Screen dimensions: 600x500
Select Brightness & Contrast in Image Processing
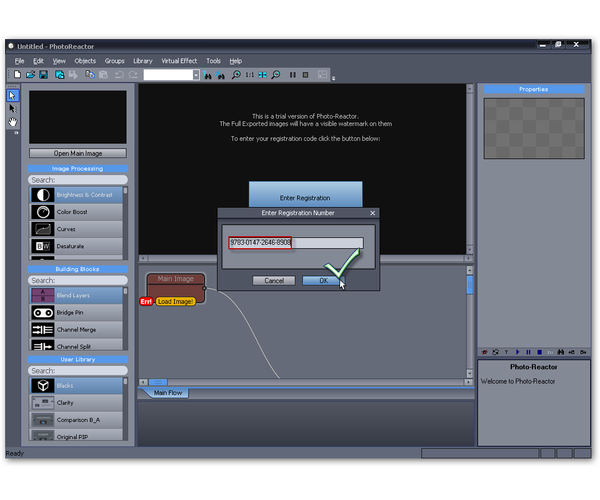tap(77, 195)
